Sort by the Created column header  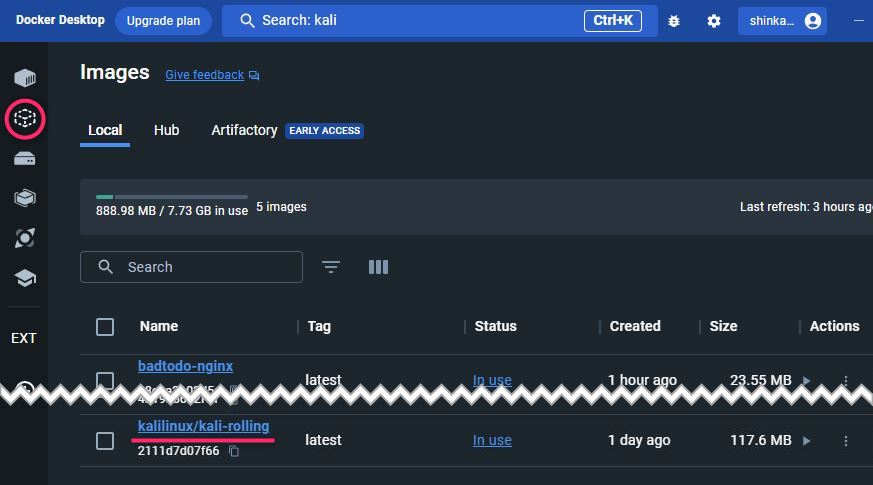tap(635, 326)
